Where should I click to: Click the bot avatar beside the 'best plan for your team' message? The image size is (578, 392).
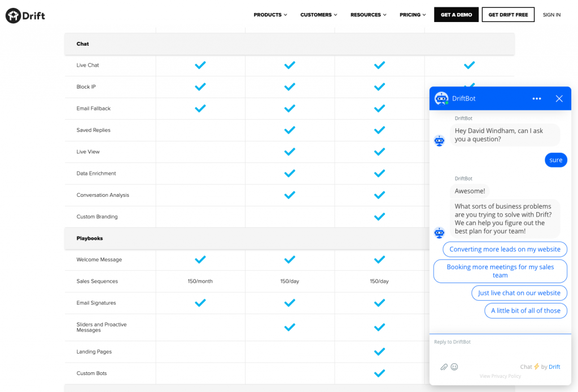coord(439,233)
